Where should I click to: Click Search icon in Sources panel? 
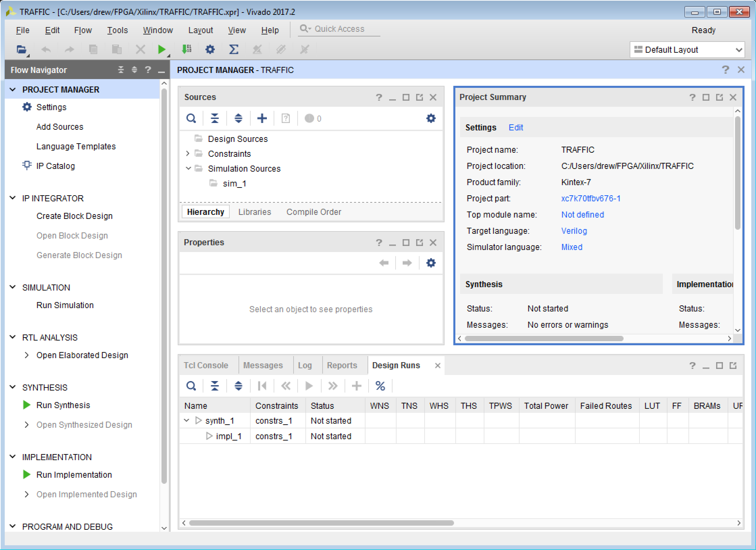point(191,119)
